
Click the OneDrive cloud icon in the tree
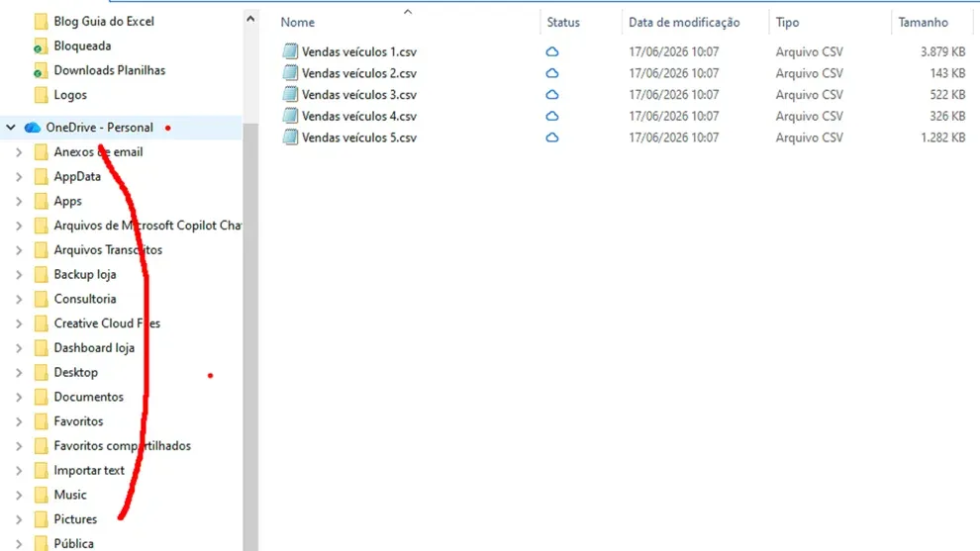33,128
